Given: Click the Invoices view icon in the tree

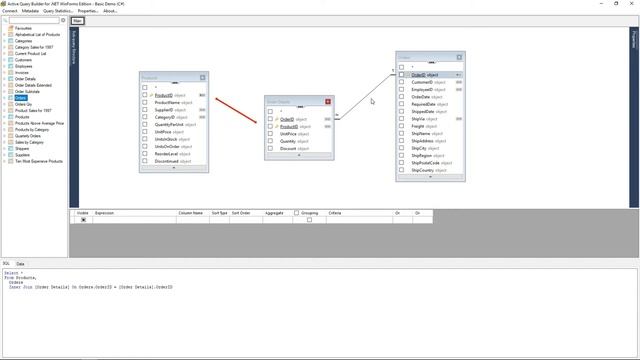Looking at the screenshot, I should click(11, 73).
